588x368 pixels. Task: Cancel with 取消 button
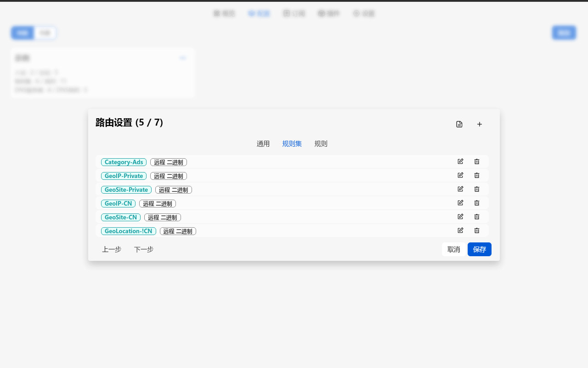(x=454, y=249)
